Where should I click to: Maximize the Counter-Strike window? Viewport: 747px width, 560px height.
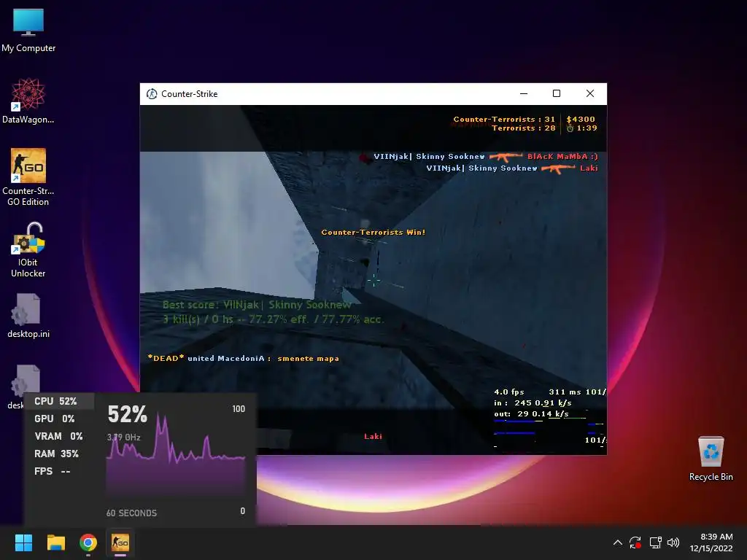[x=557, y=94]
